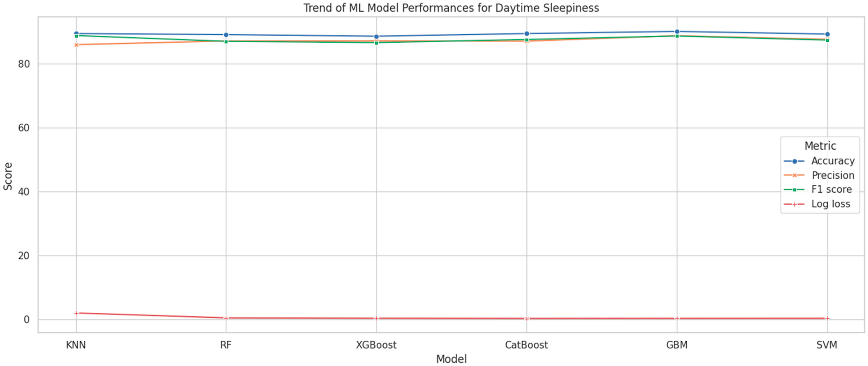
Task: Select the Log loss legend entry
Action: [x=830, y=204]
